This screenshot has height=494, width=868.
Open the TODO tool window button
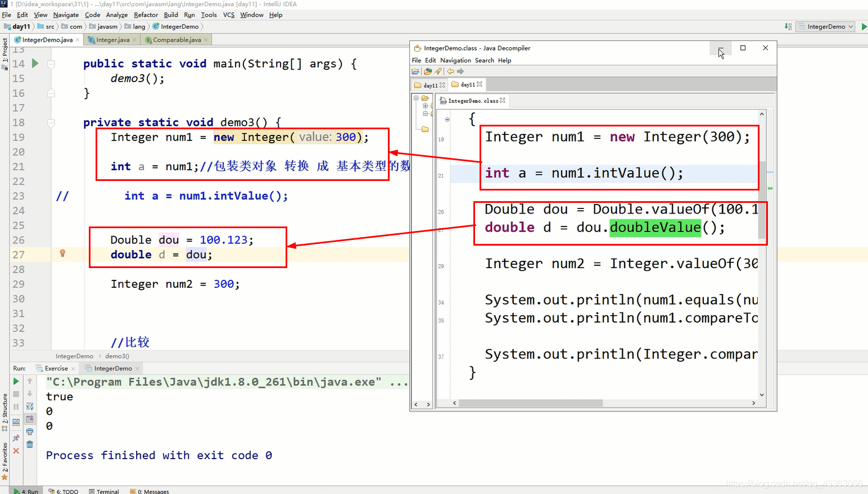[x=64, y=491]
